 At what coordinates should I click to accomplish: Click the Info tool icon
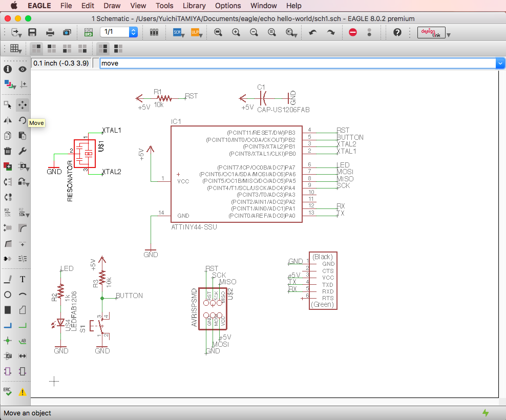coord(8,69)
